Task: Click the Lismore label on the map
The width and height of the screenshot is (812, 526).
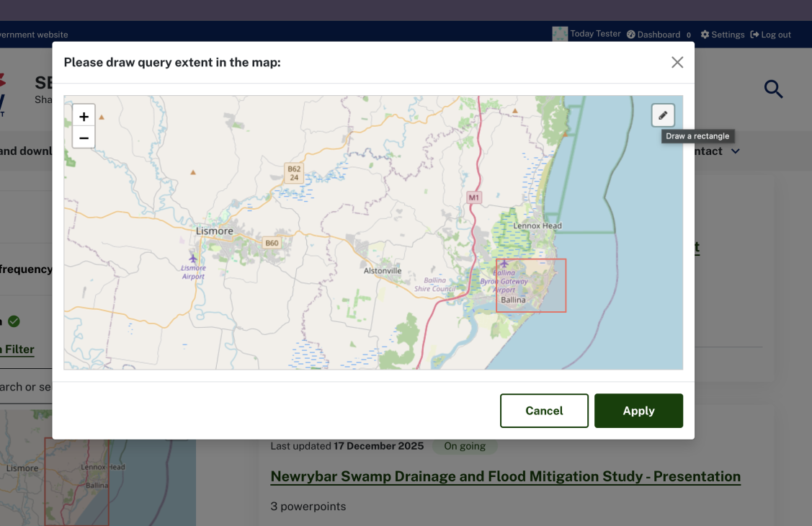Action: [x=215, y=231]
